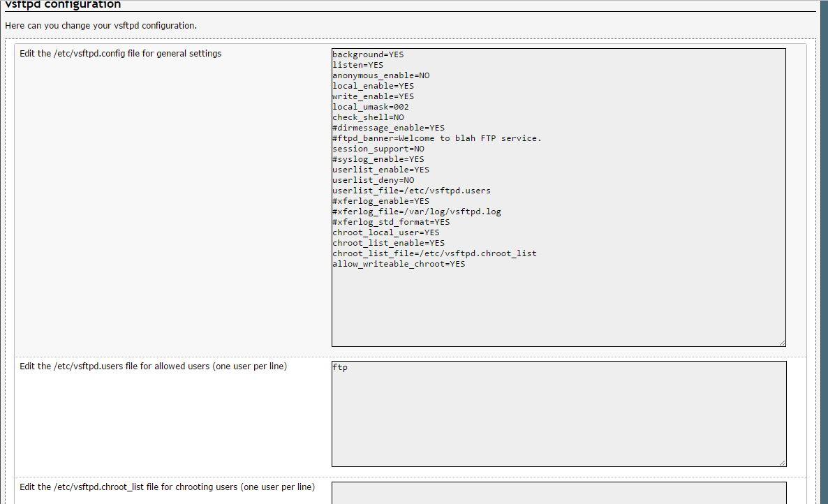Click the 'chroot_local_user=YES' line
Screen dimensions: 828x504
click(386, 232)
